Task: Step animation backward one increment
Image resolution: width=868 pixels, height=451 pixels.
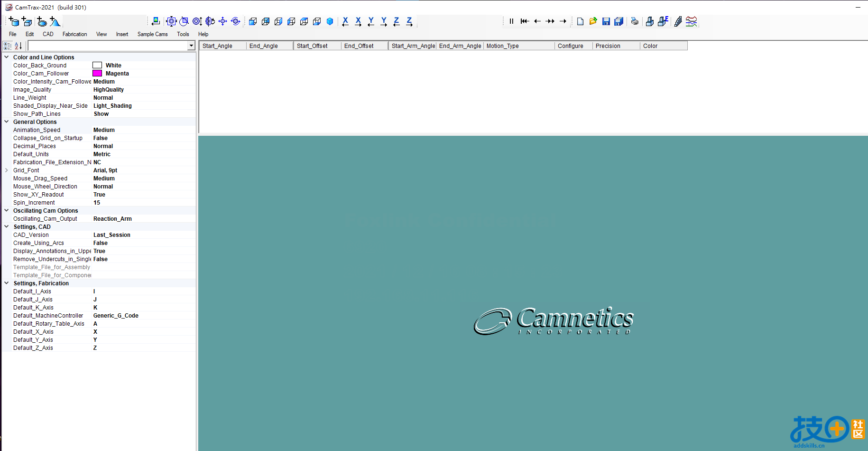Action: [x=537, y=21]
